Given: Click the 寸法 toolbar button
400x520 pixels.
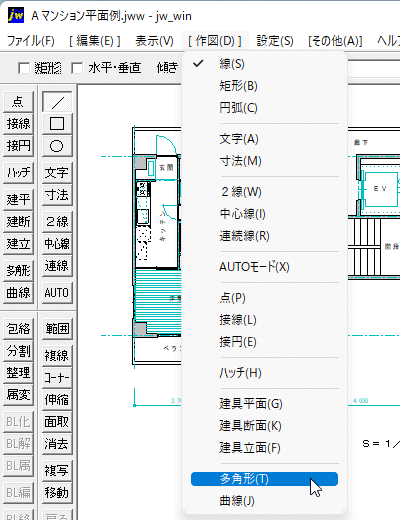Looking at the screenshot, I should 57,195.
